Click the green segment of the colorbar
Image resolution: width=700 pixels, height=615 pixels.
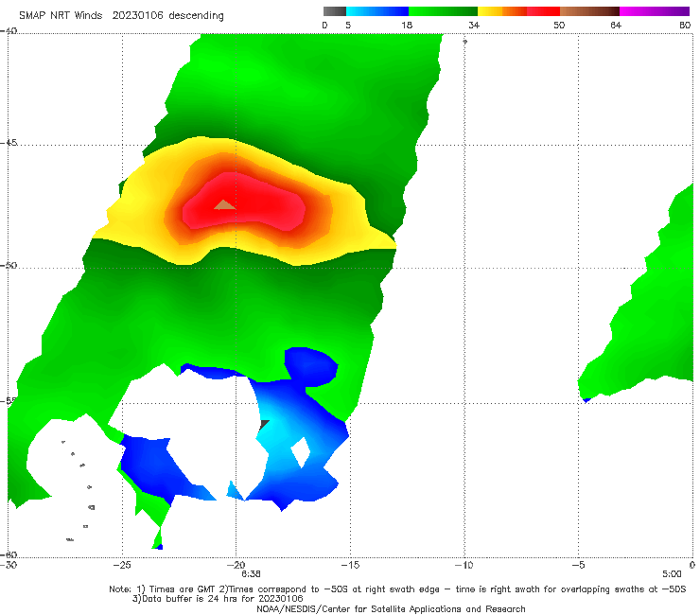click(x=443, y=11)
